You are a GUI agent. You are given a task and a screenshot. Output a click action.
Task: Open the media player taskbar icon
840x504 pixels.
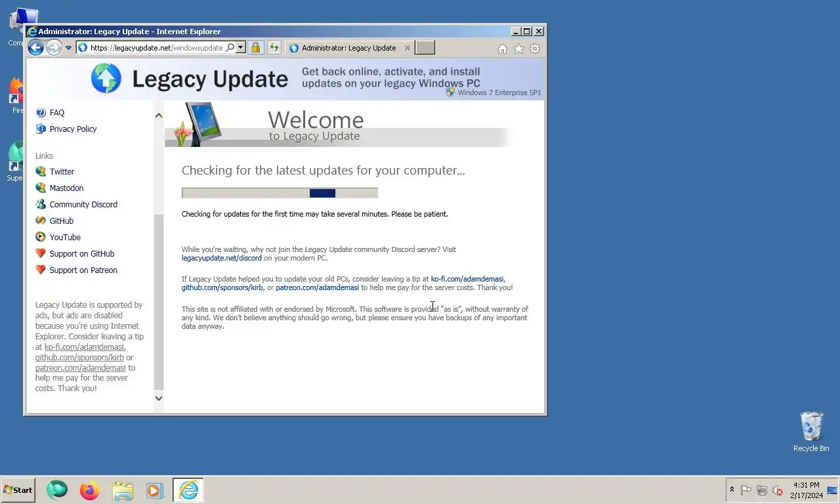point(155,490)
